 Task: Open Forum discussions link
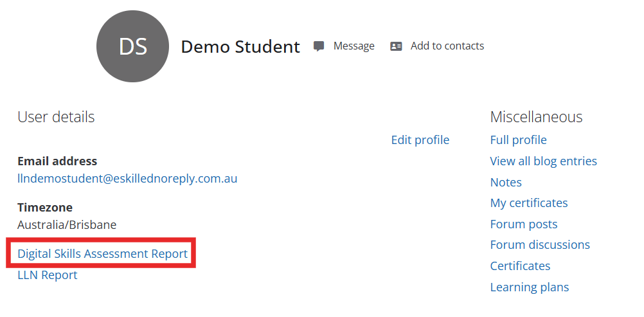point(540,245)
